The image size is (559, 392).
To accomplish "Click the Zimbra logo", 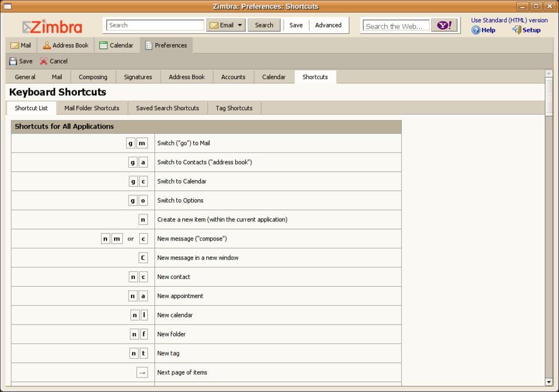I will [52, 27].
